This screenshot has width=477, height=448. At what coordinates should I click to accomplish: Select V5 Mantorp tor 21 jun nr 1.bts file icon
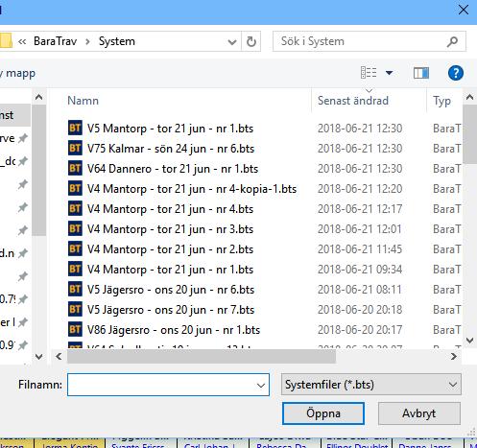[x=75, y=129]
